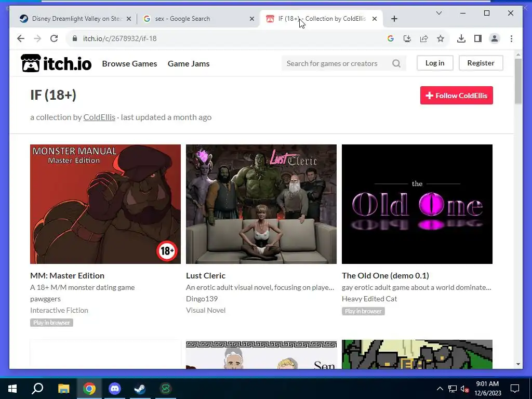Open Browse Games menu item
This screenshot has height=399, width=532.
(x=129, y=63)
